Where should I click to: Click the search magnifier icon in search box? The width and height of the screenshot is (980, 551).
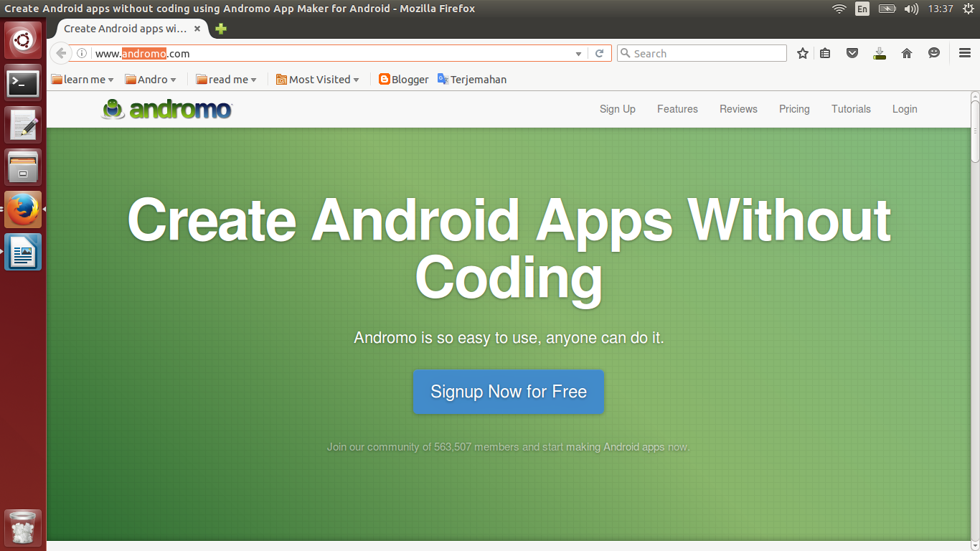pos(625,53)
